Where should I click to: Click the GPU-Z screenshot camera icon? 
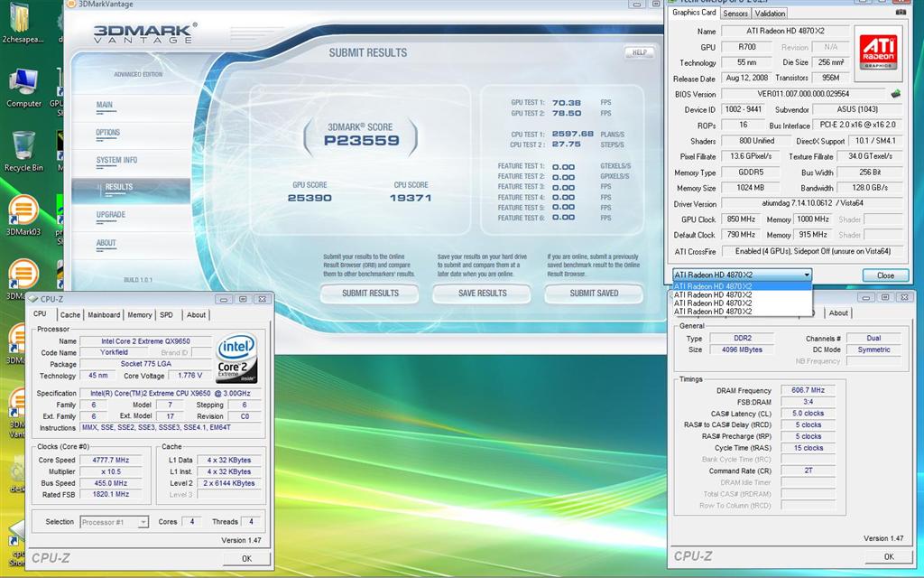901,12
